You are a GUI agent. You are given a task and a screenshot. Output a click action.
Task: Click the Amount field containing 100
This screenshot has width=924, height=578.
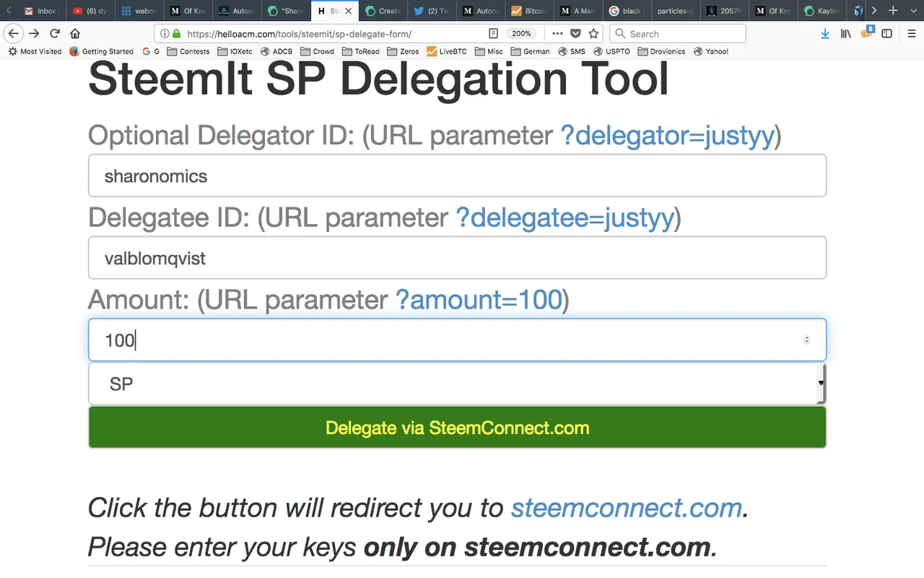click(457, 340)
